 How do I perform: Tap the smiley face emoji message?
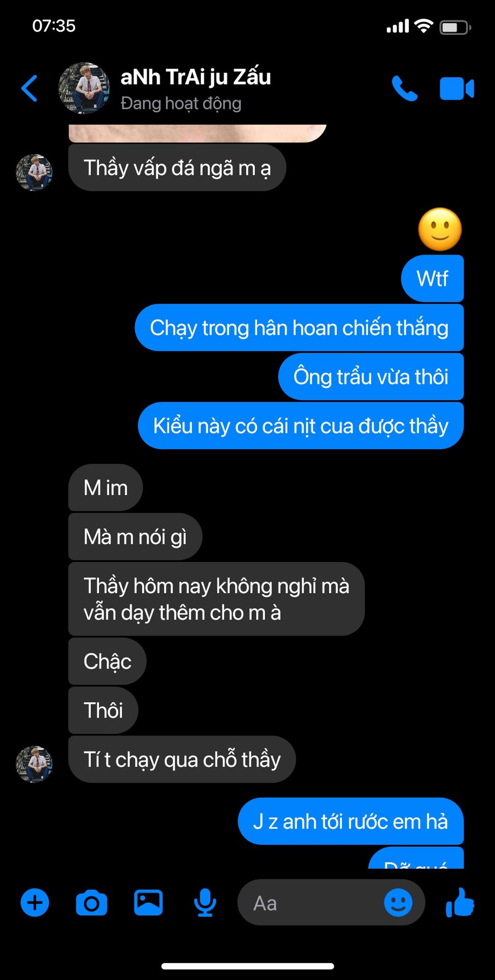click(x=440, y=229)
